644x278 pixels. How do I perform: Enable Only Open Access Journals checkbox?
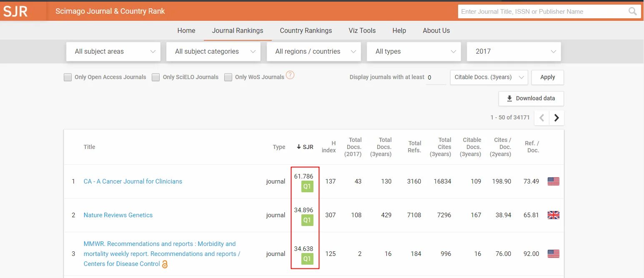(x=68, y=77)
